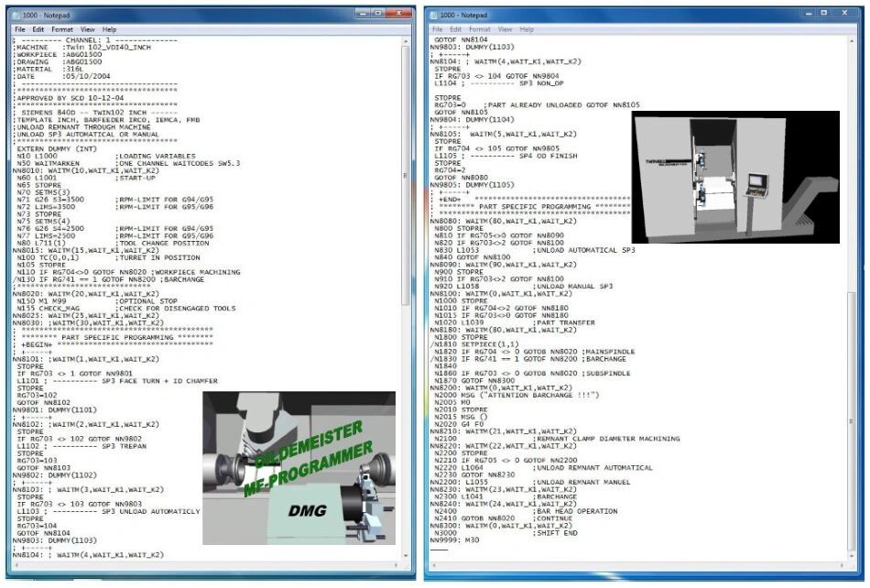Screen dimensions: 870x588
Task: Click the 'APPROVED BY SCD 10-12-04' line
Action: click(x=69, y=98)
